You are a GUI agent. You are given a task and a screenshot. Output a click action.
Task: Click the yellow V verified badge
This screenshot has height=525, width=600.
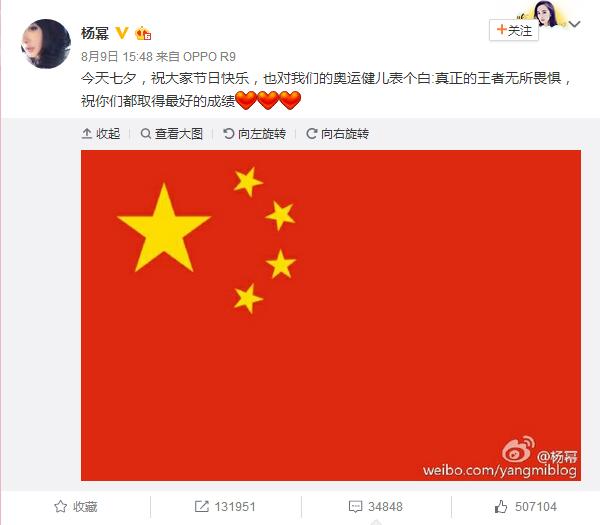[x=122, y=33]
